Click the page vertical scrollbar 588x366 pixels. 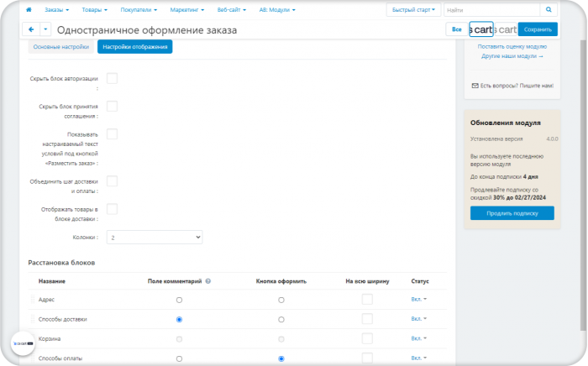583,186
